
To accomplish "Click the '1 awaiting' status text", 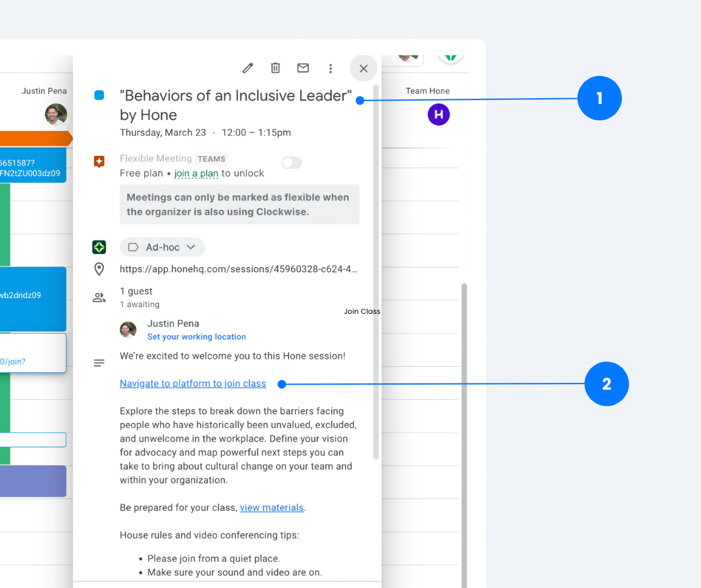I will point(140,305).
